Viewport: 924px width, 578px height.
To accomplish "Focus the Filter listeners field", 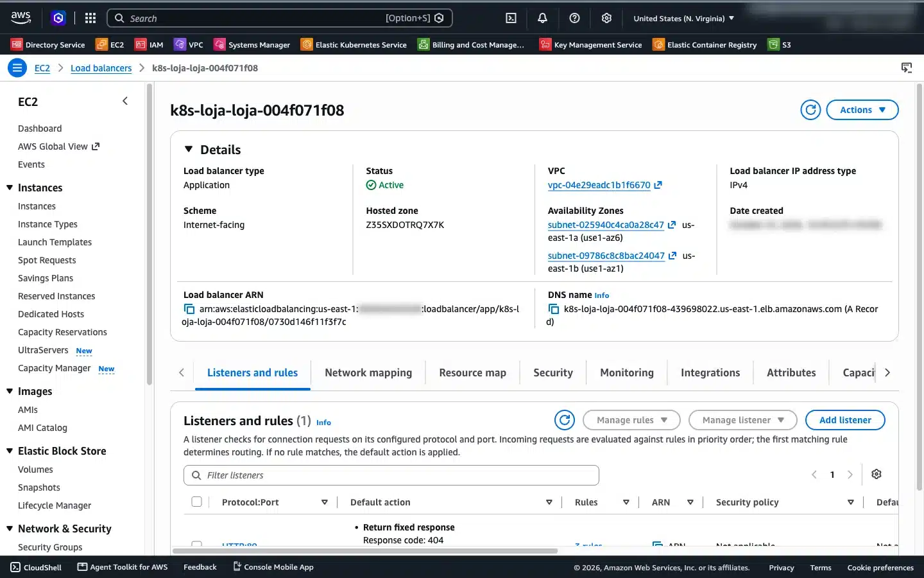I will 391,475.
